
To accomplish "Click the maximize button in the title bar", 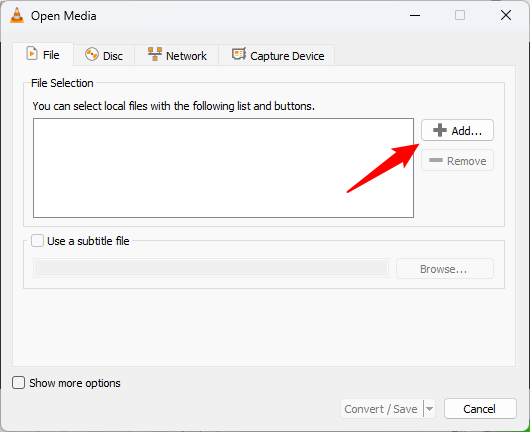I will 460,15.
